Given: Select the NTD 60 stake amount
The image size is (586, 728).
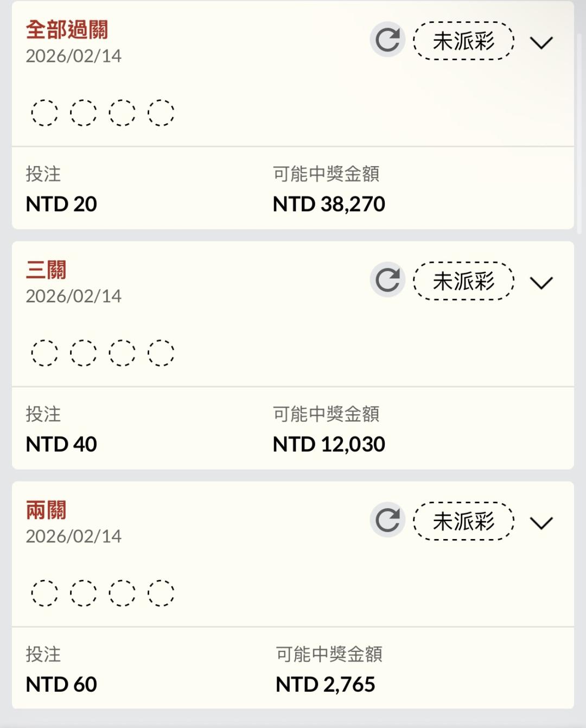Looking at the screenshot, I should pyautogui.click(x=61, y=685).
